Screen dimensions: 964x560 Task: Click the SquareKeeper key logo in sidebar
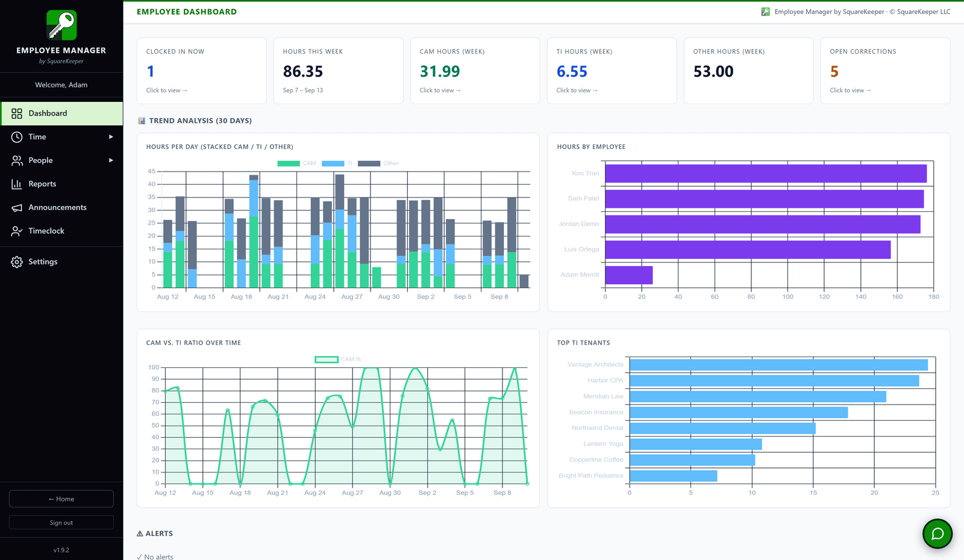pos(61,25)
